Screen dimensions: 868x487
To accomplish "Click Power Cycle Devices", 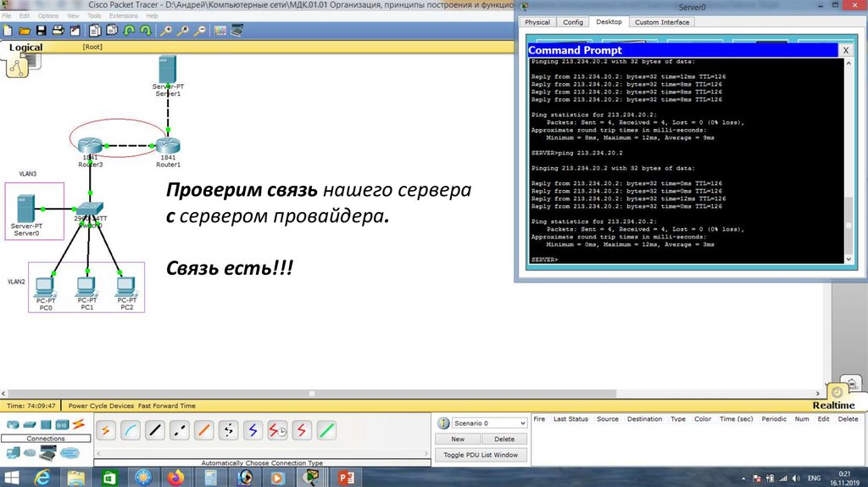I will pos(101,406).
